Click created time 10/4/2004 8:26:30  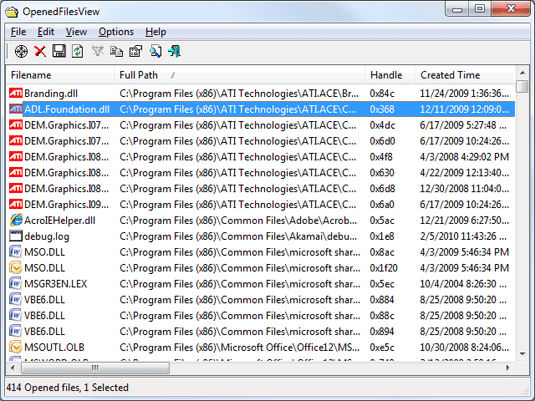[x=463, y=284]
